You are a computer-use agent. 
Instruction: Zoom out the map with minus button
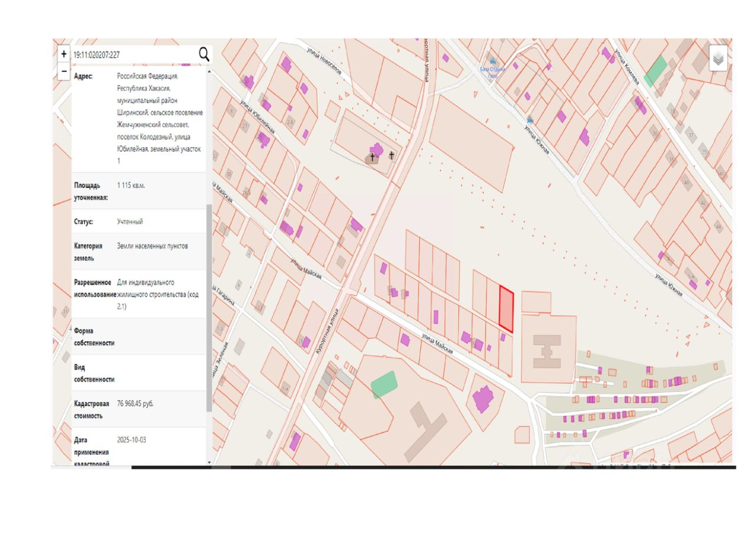coord(64,71)
